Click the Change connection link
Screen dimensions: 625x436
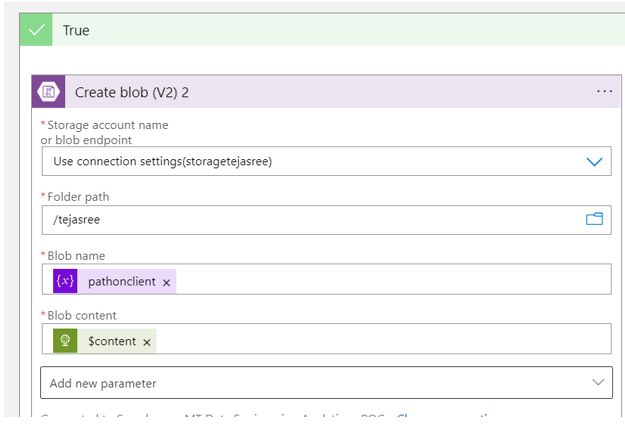(x=440, y=416)
